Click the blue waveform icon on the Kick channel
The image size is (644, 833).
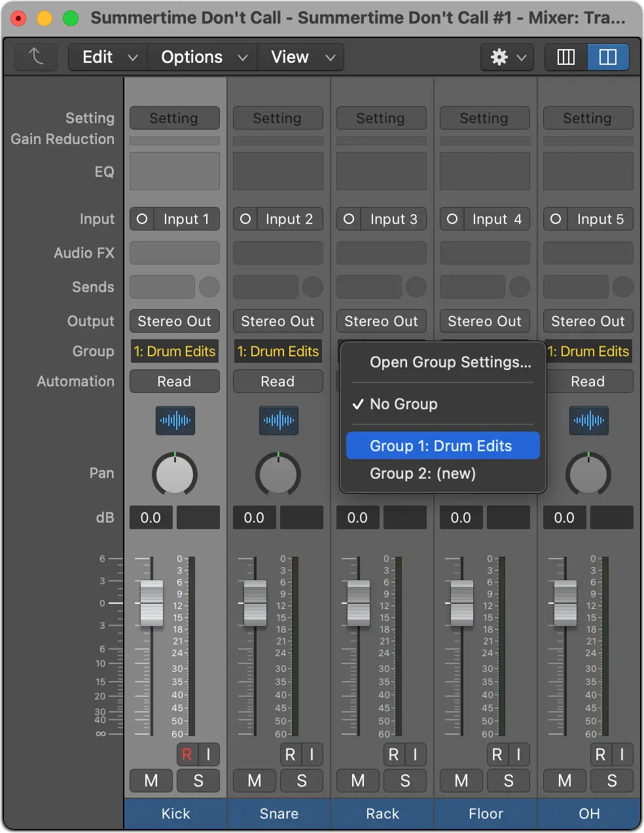click(174, 420)
